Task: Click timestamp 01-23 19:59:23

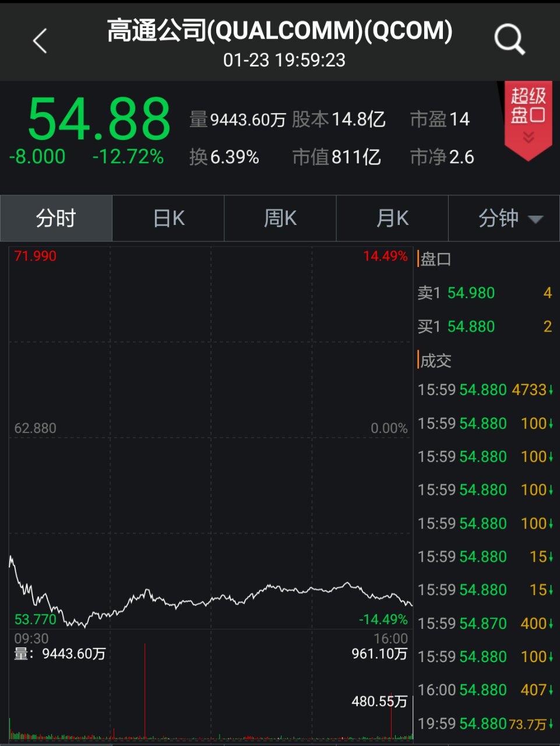Action: [x=284, y=60]
